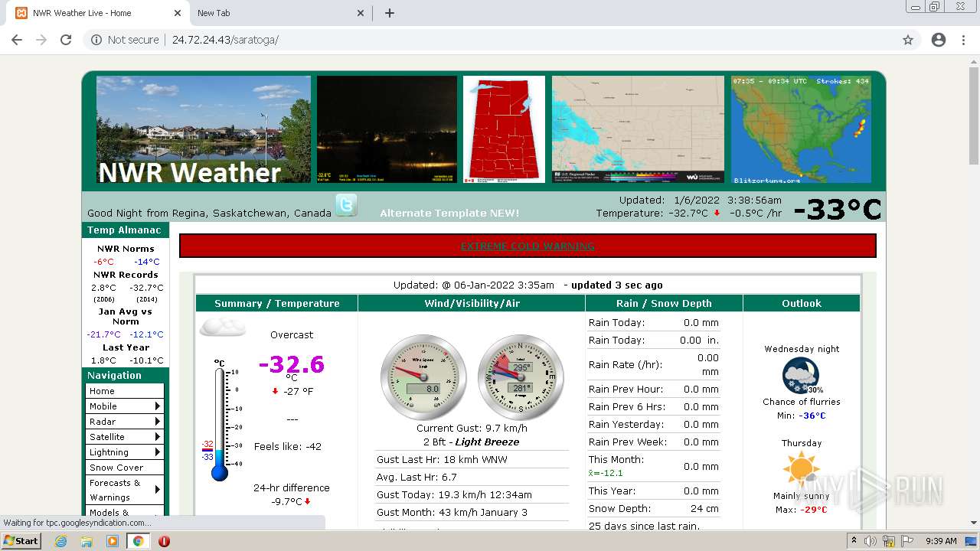Open the EXTREME COLD WARNING link
980x551 pixels.
point(528,246)
